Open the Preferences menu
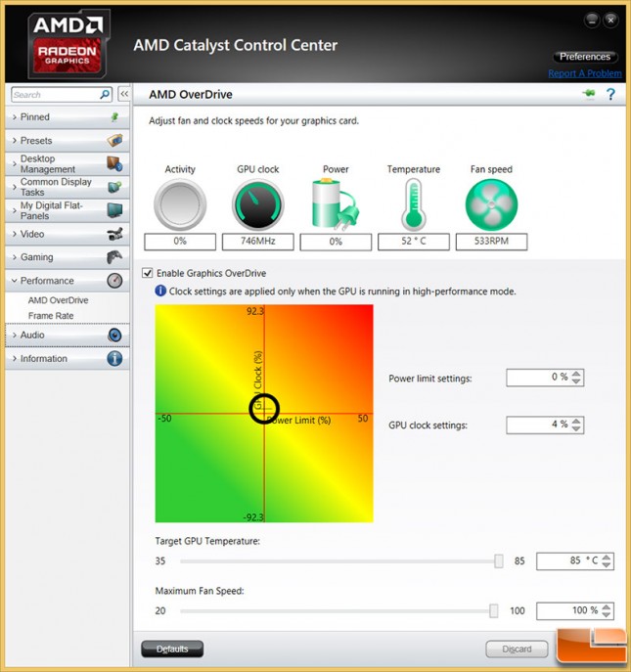 pos(585,57)
